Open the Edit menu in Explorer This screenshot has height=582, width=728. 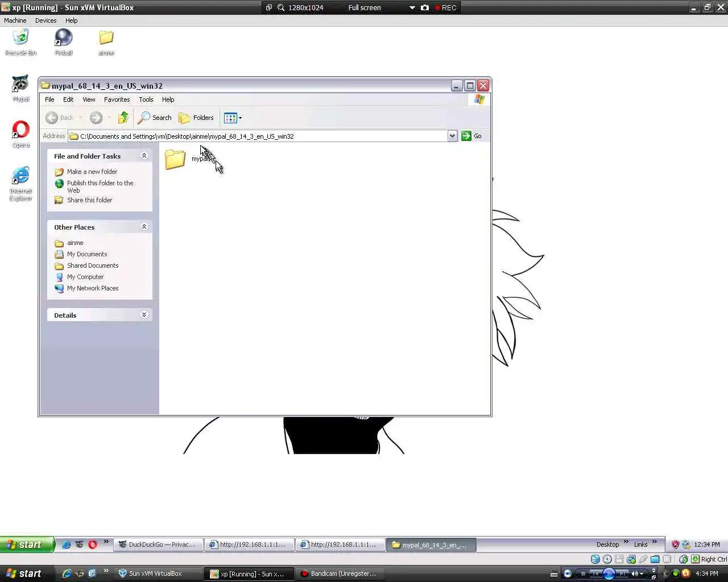pyautogui.click(x=68, y=99)
